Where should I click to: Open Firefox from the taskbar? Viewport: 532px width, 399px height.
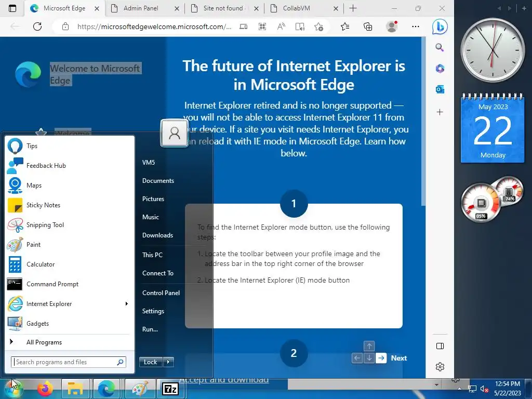click(x=45, y=389)
